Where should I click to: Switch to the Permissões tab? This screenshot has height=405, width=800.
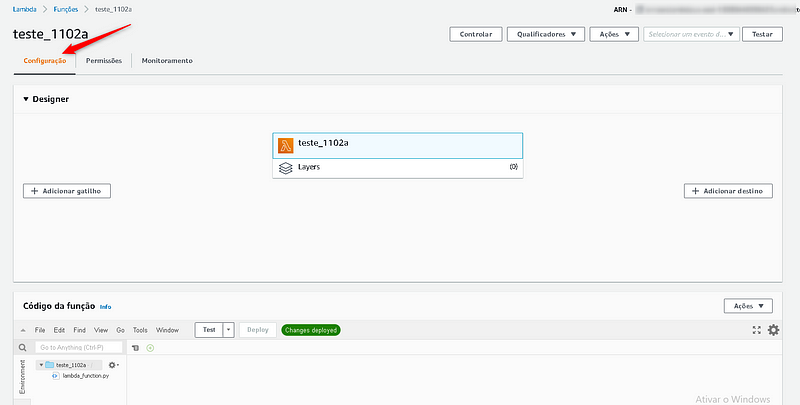pos(104,61)
